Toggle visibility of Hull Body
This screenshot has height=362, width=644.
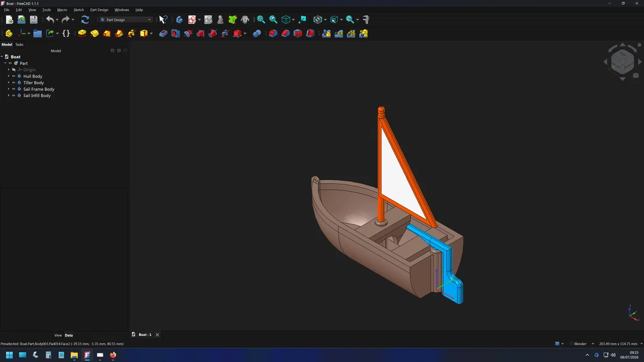point(13,76)
